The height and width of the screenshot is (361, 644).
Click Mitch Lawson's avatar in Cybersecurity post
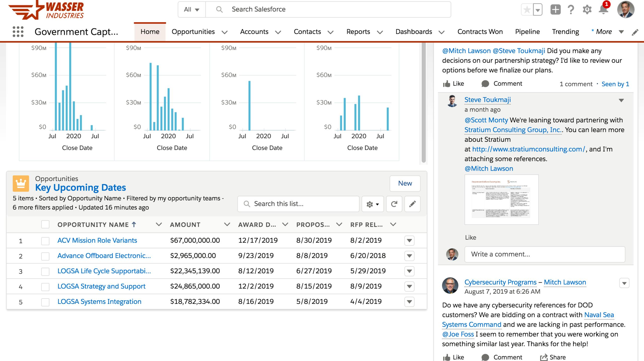click(x=450, y=286)
